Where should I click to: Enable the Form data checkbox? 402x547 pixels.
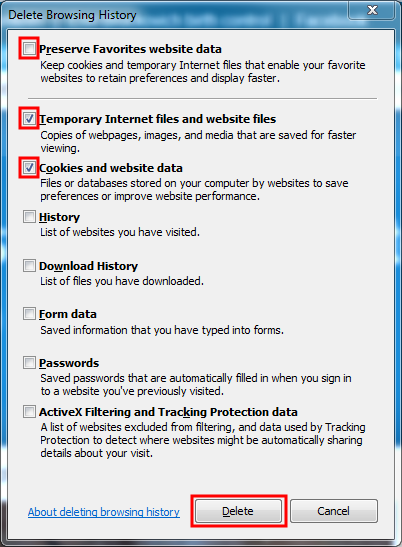[x=29, y=314]
